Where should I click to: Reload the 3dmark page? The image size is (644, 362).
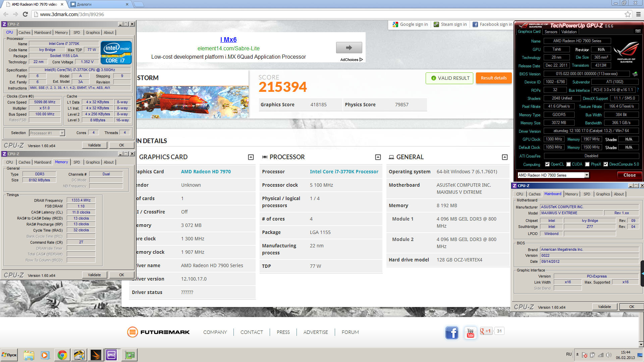pyautogui.click(x=25, y=14)
